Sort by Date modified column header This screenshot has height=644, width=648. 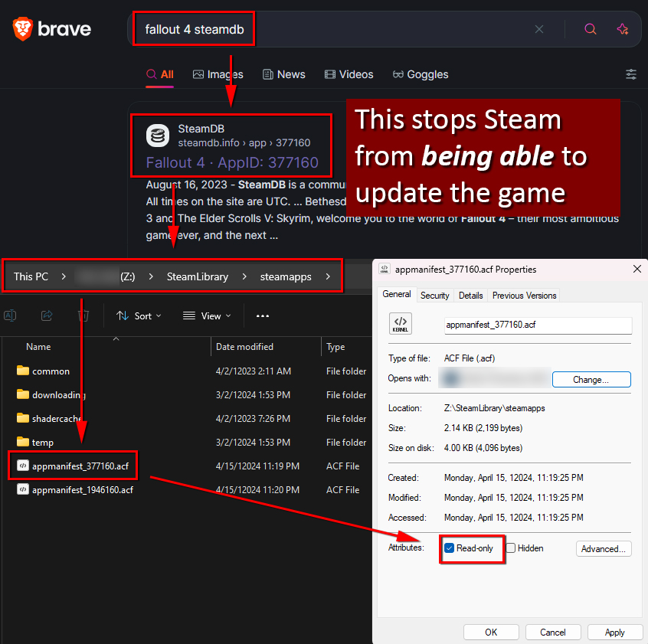point(244,347)
